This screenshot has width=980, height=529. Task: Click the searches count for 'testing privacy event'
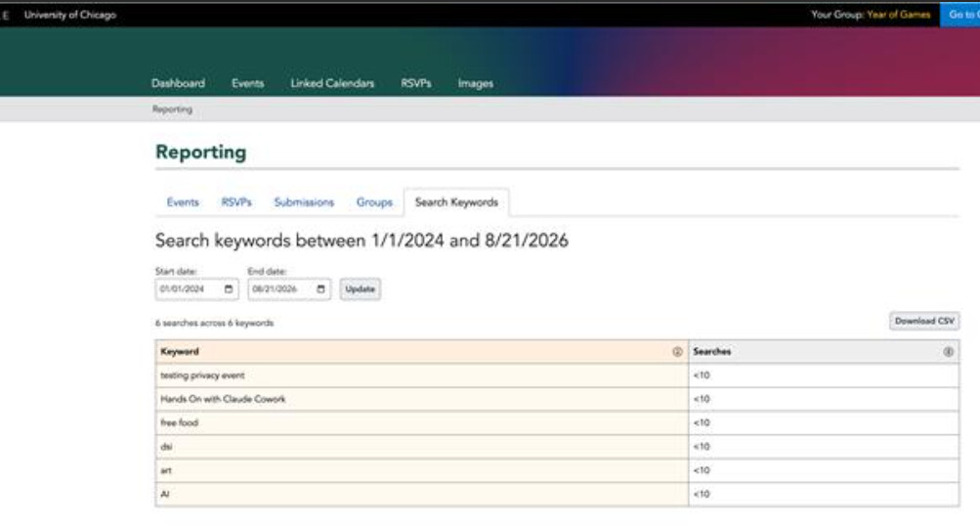[824, 375]
